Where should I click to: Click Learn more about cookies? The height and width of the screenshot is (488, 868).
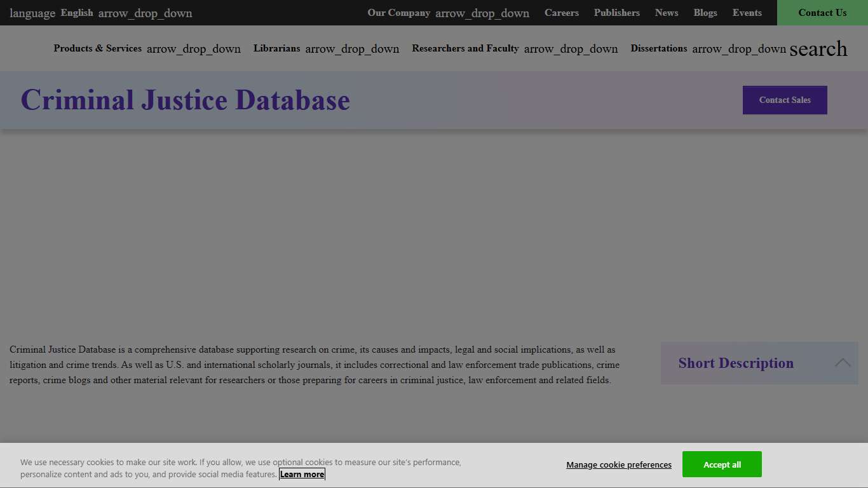[302, 474]
